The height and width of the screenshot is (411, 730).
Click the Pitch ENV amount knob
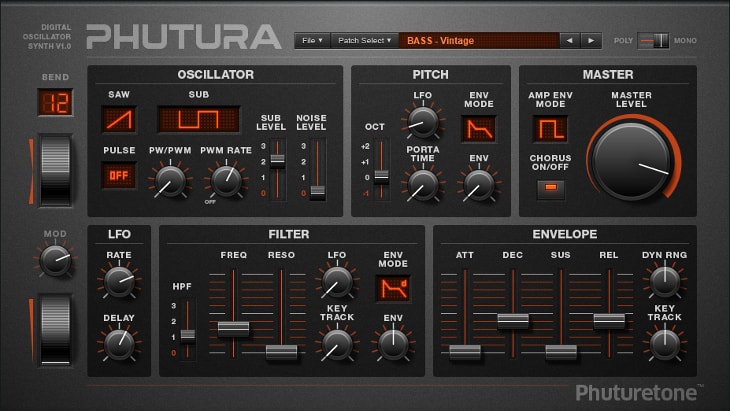click(479, 185)
